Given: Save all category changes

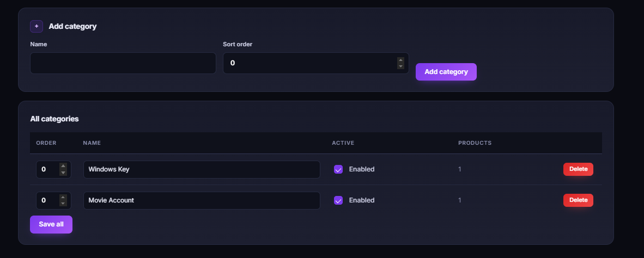Looking at the screenshot, I should tap(51, 224).
